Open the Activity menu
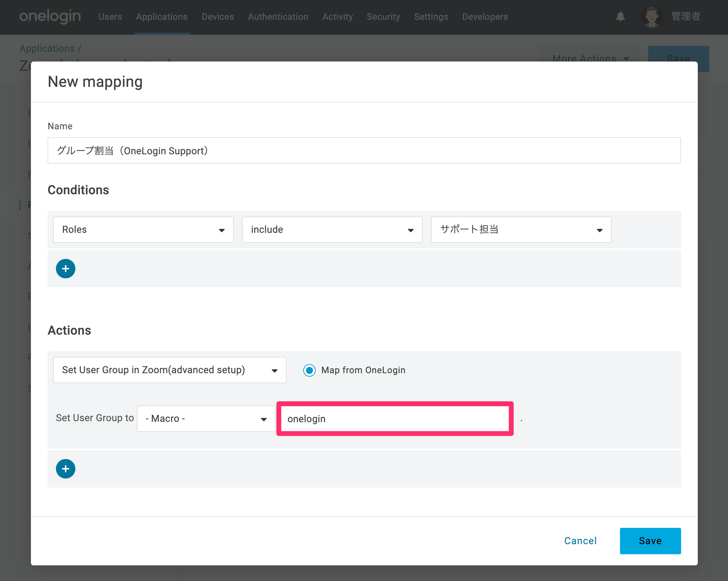This screenshot has height=581, width=728. click(338, 17)
